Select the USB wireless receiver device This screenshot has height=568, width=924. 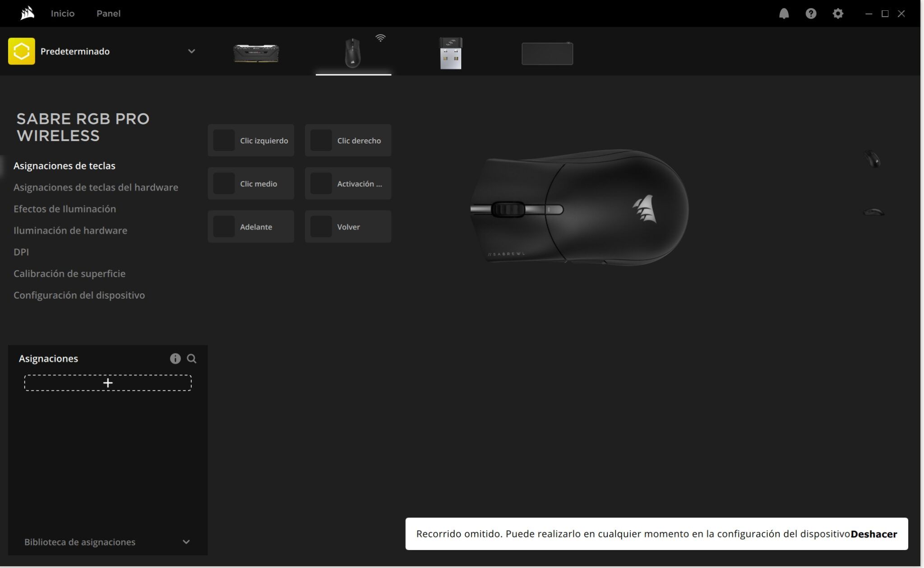(451, 53)
